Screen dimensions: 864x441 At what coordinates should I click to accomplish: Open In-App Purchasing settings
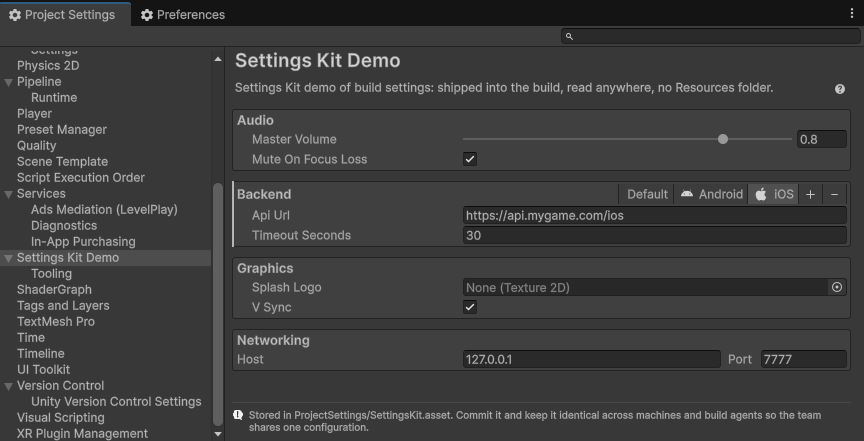(83, 241)
